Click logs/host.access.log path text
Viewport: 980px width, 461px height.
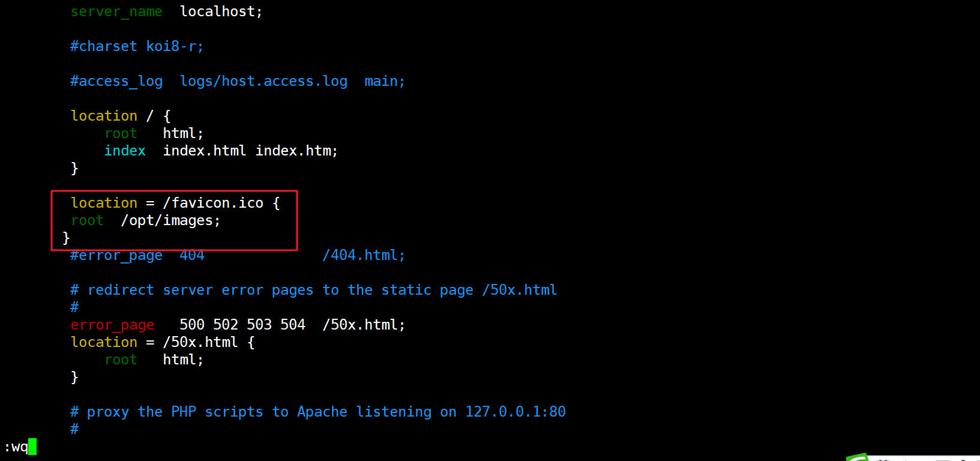click(x=263, y=81)
